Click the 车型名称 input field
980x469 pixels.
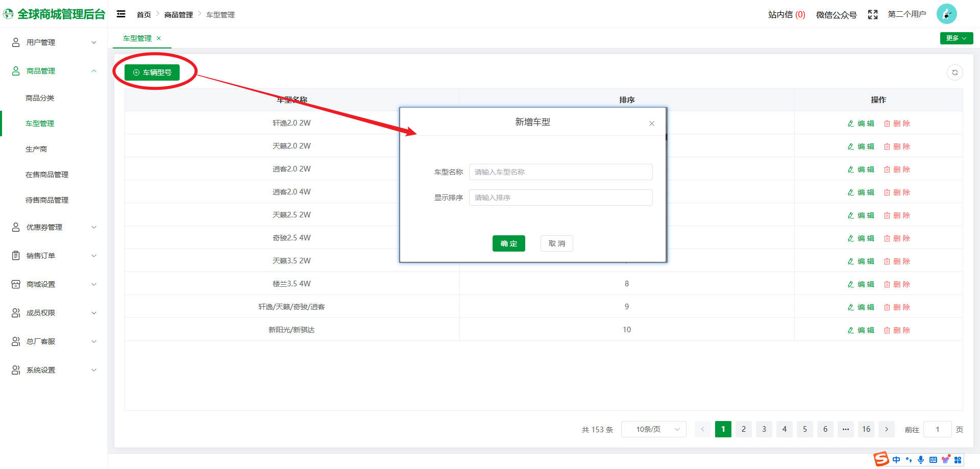560,172
